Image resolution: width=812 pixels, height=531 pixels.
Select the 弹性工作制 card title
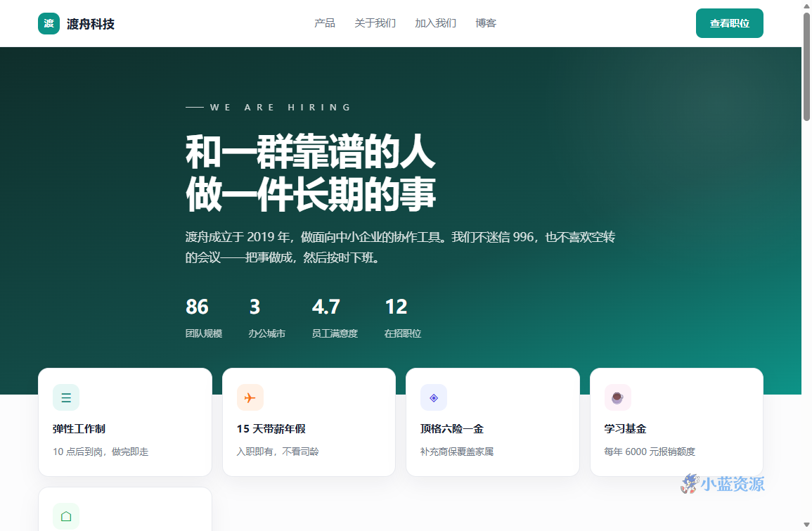79,429
